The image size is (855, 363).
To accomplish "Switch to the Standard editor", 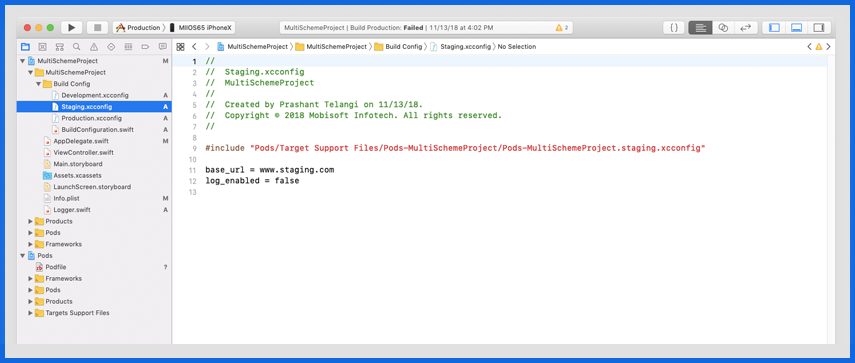I will click(x=700, y=28).
